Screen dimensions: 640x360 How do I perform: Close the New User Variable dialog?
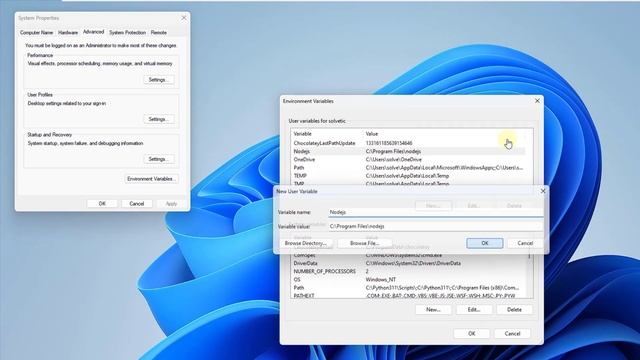(x=543, y=191)
